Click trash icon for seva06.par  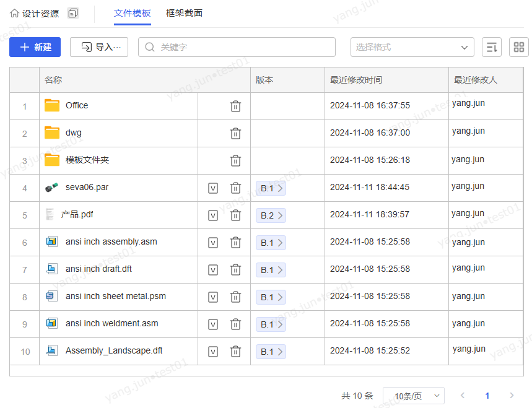(235, 188)
